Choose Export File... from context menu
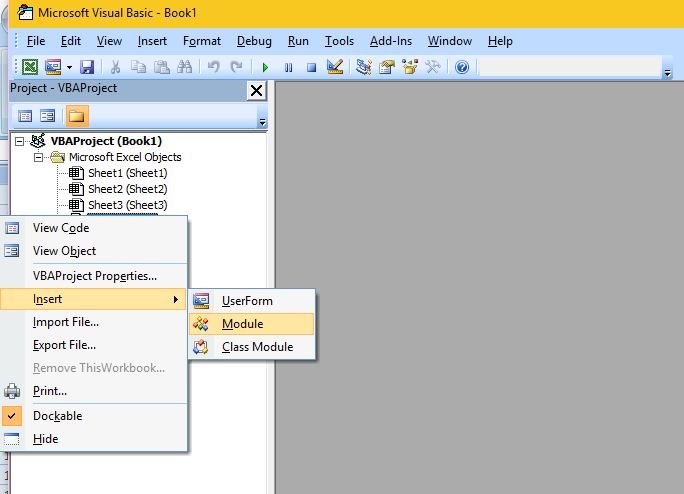Viewport: 684px width, 494px height. pyautogui.click(x=93, y=345)
